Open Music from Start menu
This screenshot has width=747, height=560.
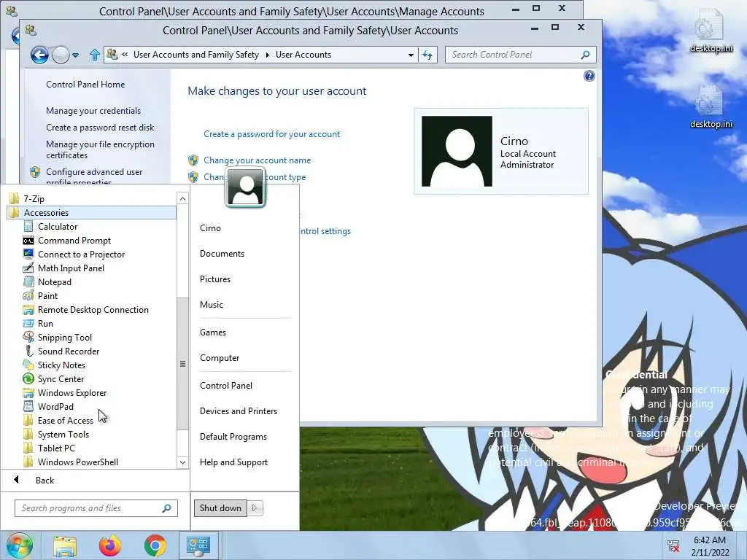(x=211, y=305)
